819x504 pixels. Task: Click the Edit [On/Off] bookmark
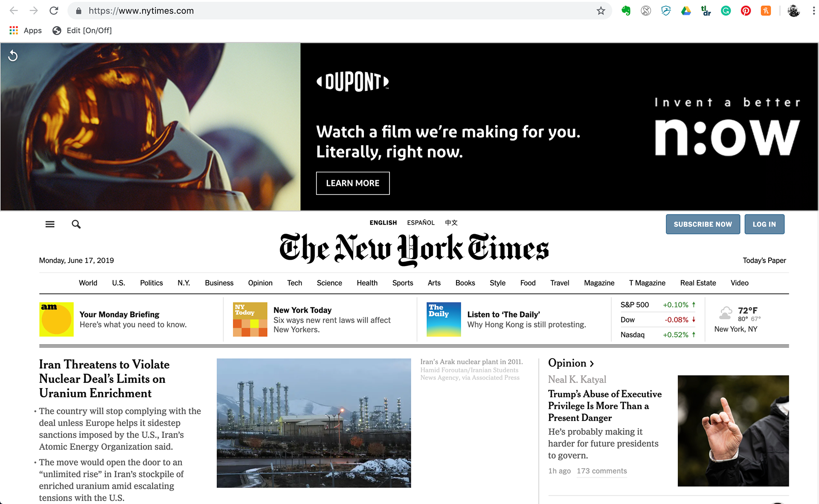point(82,30)
